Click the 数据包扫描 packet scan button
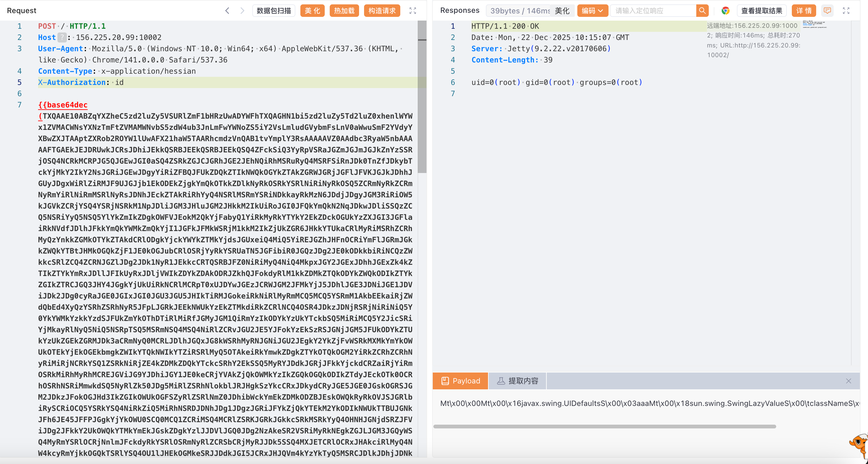This screenshot has width=868, height=464. [x=273, y=10]
